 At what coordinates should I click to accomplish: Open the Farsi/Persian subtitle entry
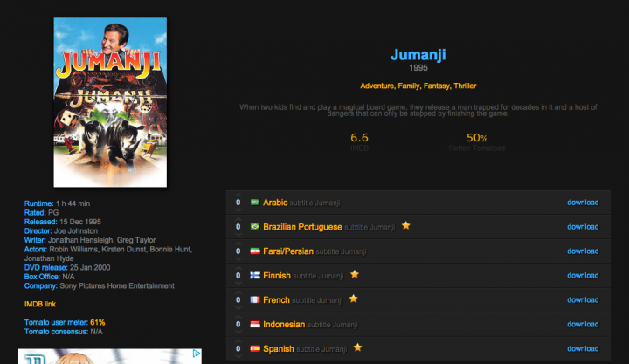tap(314, 251)
